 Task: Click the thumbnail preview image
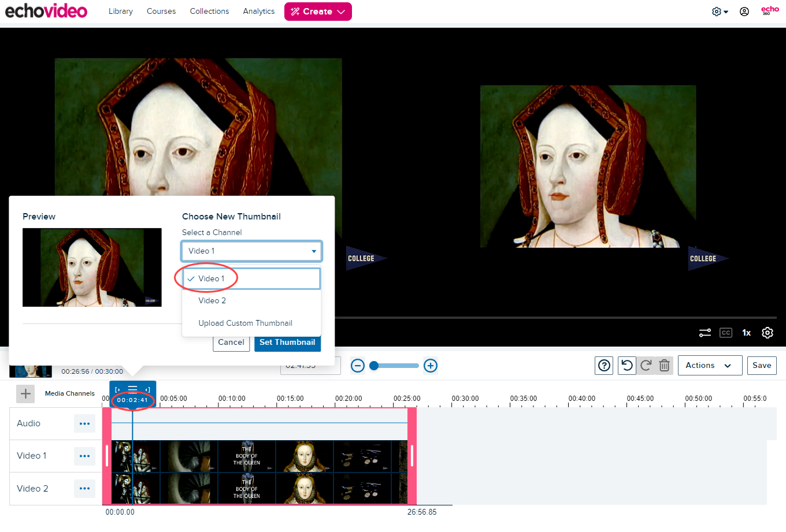click(92, 267)
